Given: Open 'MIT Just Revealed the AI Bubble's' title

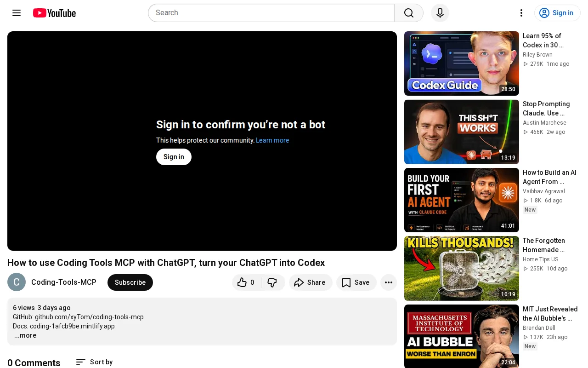Looking at the screenshot, I should coord(550,314).
